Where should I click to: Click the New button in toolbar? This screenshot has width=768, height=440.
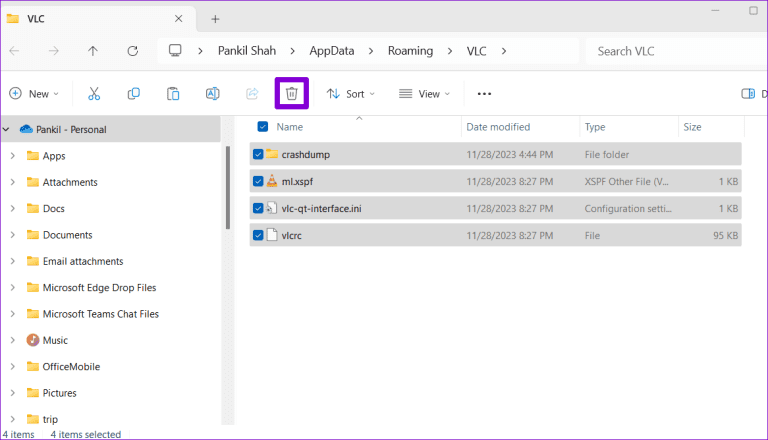tap(34, 93)
